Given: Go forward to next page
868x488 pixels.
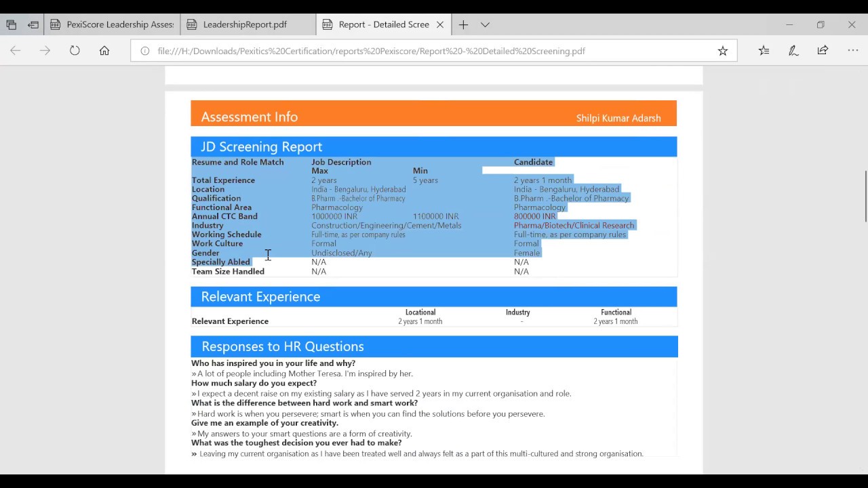Looking at the screenshot, I should point(45,51).
